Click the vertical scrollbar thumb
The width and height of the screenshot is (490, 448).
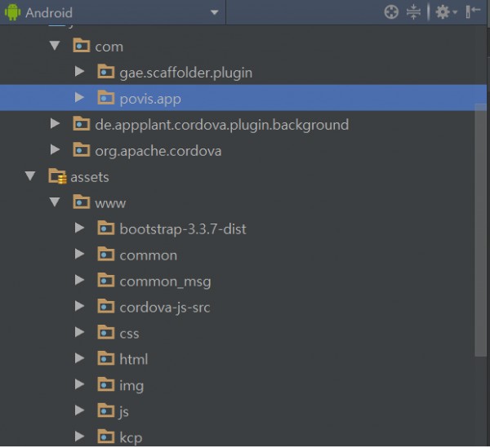click(x=480, y=230)
